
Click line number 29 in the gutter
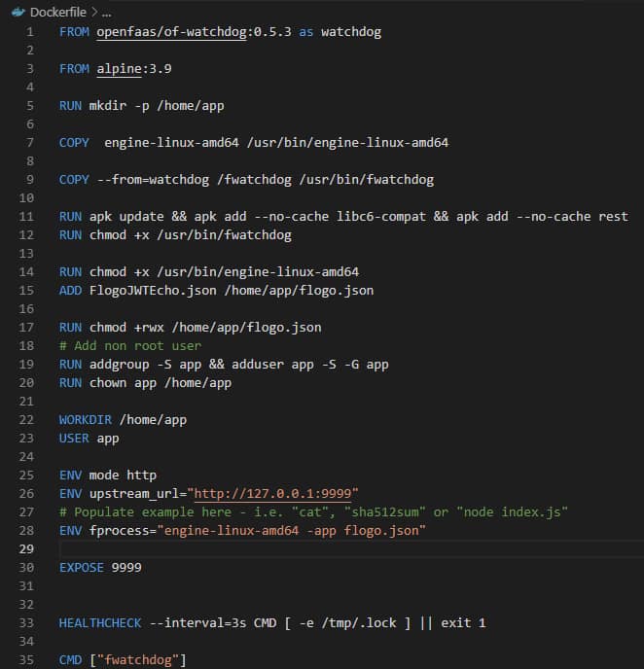[26, 548]
